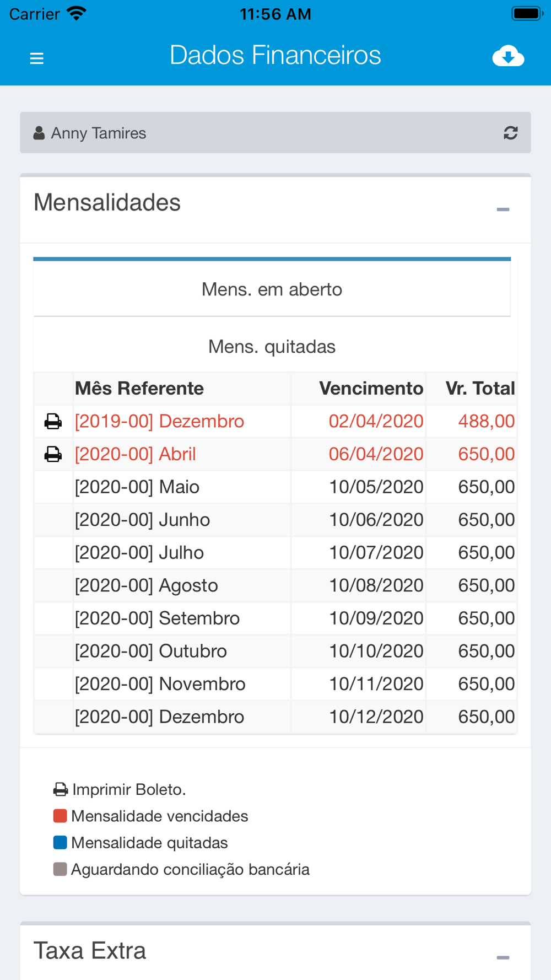Open the overdue [2020-00] Abril entry
The image size is (551, 980).
tap(135, 454)
